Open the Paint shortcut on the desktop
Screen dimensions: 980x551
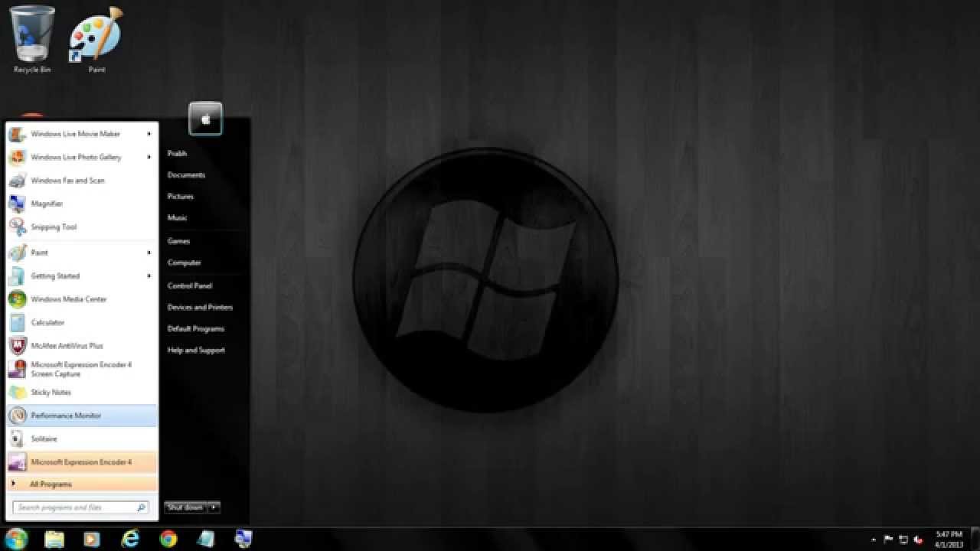click(96, 39)
